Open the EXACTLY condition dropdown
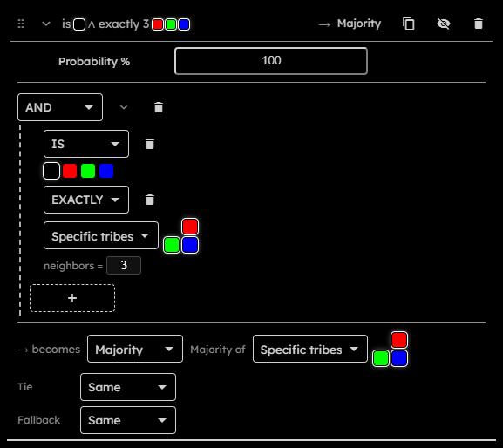 pyautogui.click(x=86, y=200)
